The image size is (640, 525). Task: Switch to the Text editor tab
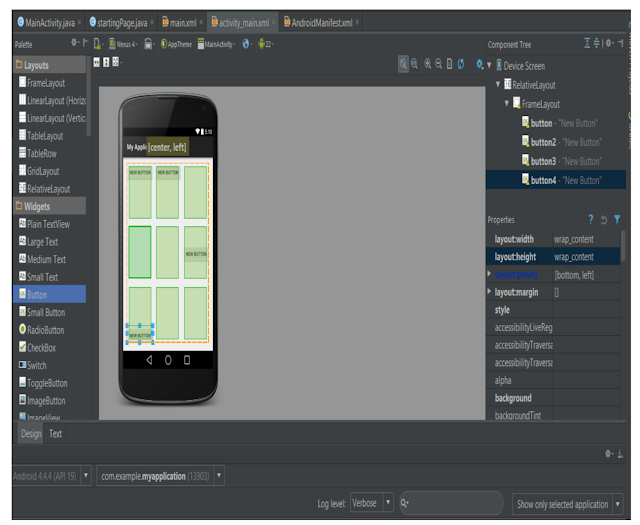[x=55, y=434]
